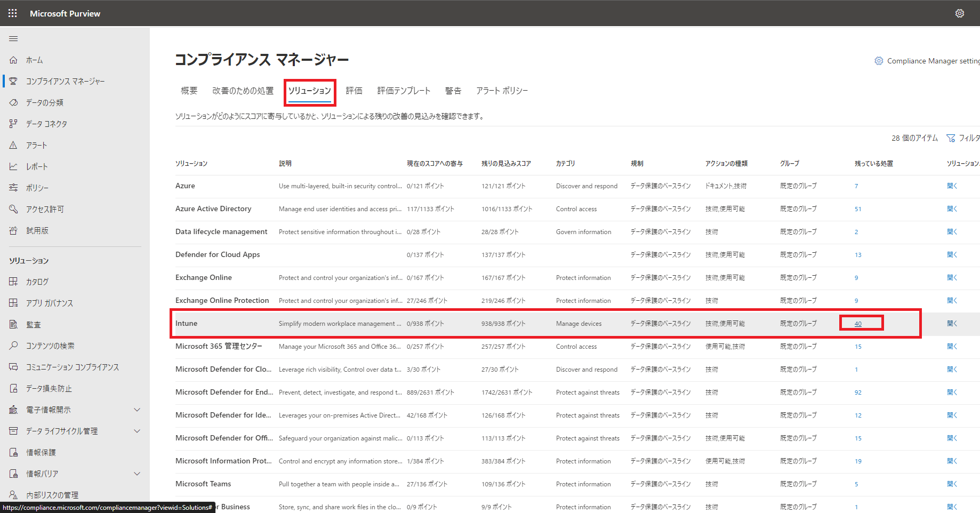Click the 28 個のアイテム item count
The height and width of the screenshot is (513, 980).
[914, 138]
